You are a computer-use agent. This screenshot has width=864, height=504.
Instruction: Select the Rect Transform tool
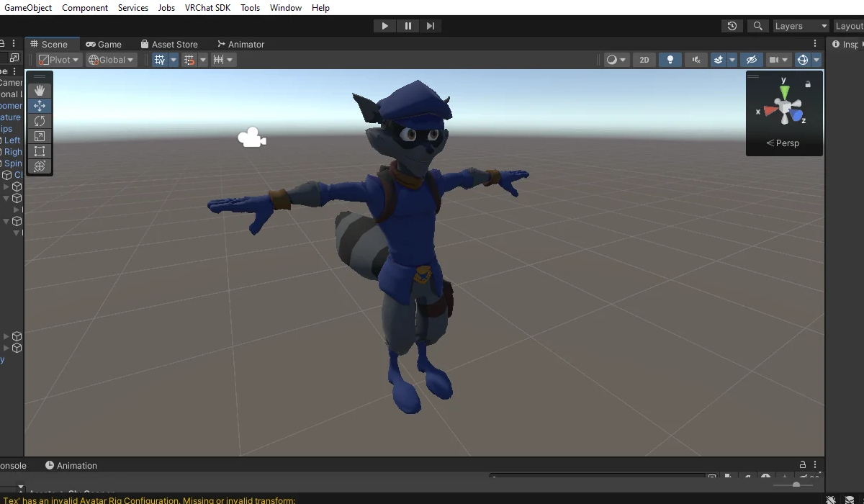click(x=40, y=151)
